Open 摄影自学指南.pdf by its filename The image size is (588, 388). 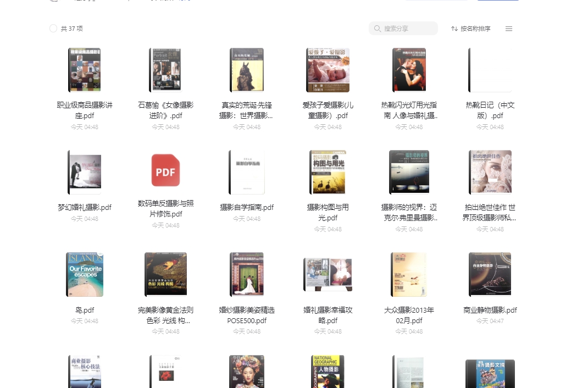247,208
